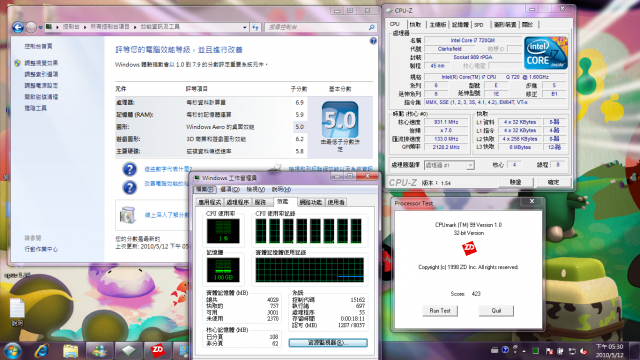Open the Windows Start orb
The width and height of the screenshot is (640, 360).
[x=12, y=351]
